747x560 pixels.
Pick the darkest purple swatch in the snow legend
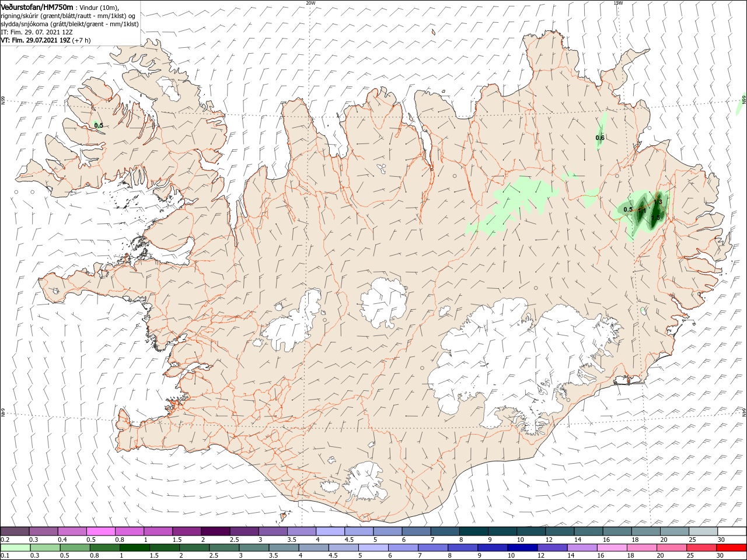[215, 531]
